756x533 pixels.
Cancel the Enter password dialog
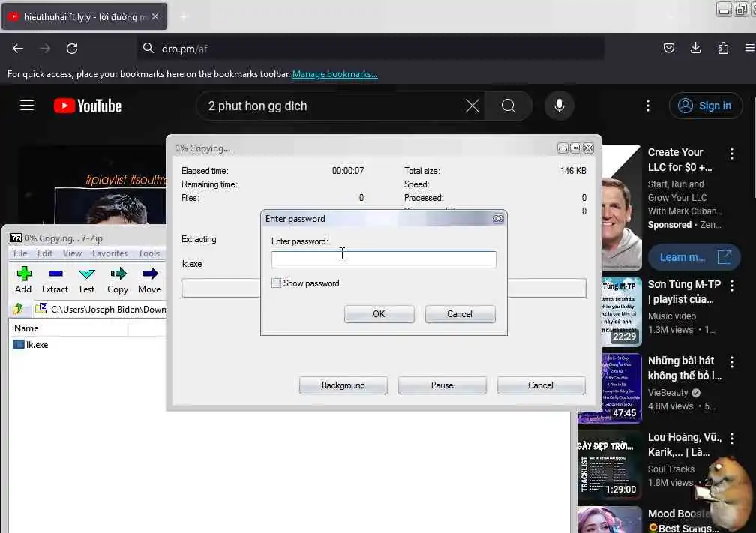(x=460, y=313)
